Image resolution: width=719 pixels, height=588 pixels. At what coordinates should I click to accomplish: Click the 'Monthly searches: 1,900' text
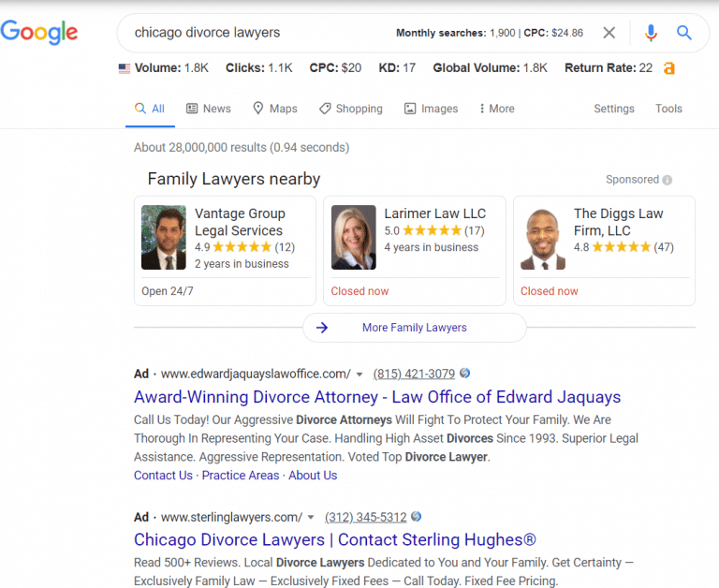[x=455, y=33]
